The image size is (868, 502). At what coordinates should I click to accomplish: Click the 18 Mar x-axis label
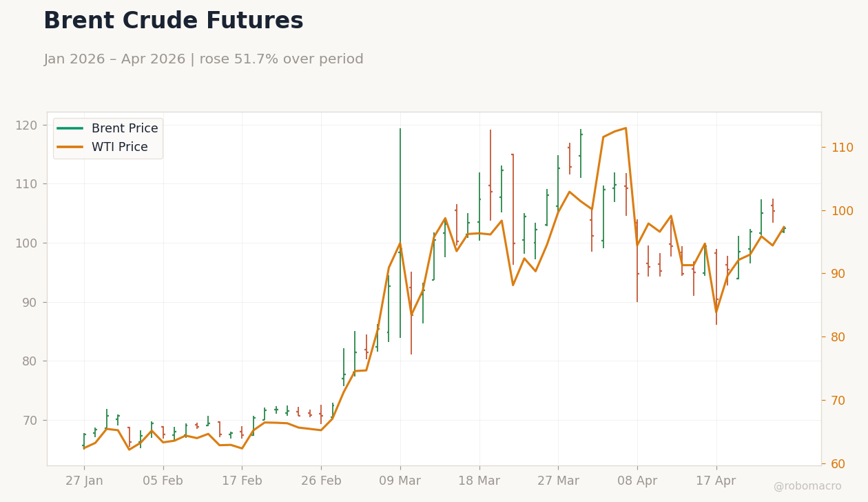click(479, 481)
